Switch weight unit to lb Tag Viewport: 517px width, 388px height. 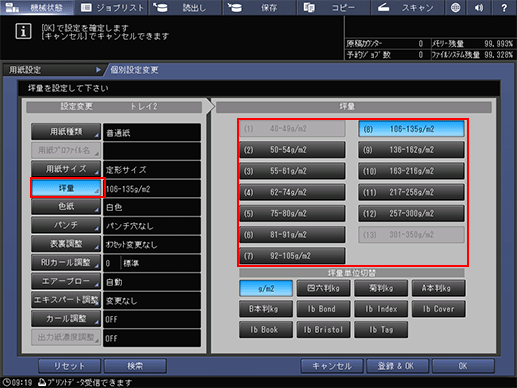point(381,330)
